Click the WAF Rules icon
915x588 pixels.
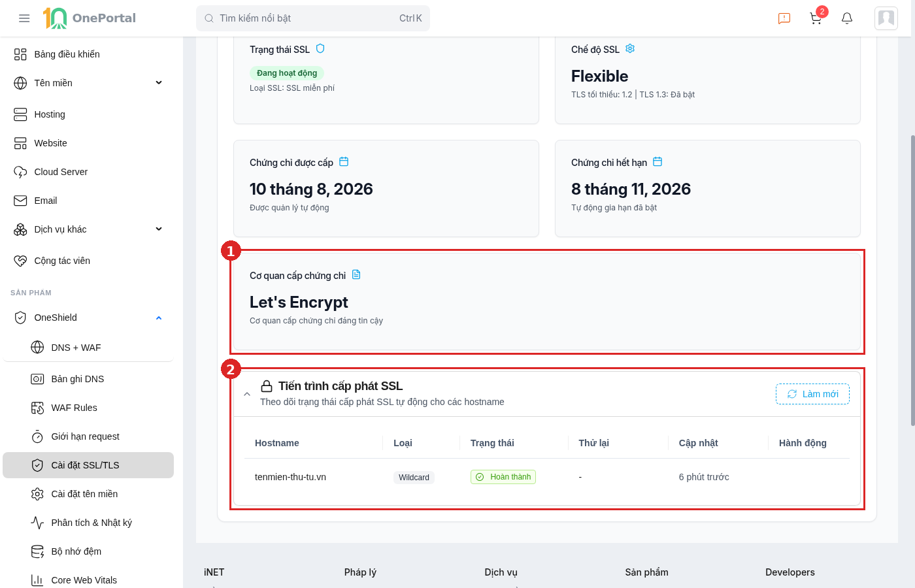click(37, 408)
